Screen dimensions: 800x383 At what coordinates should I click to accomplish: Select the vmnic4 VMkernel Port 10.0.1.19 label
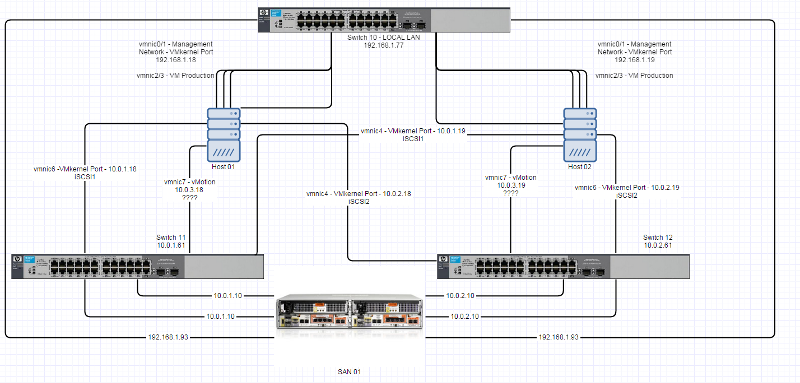click(413, 134)
